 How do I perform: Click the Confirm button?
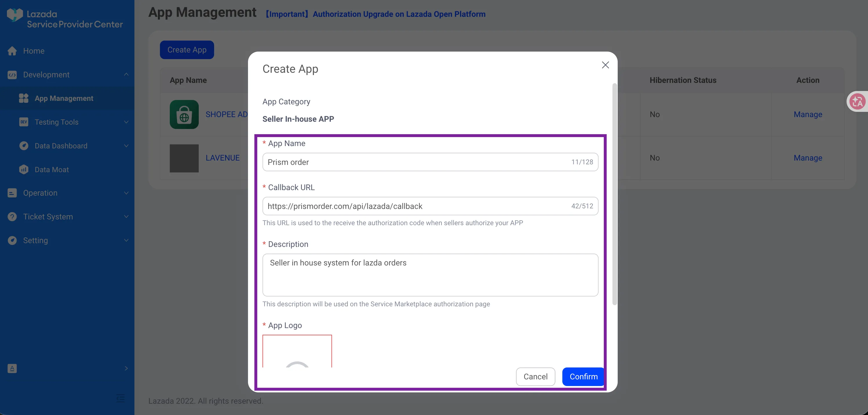(x=583, y=376)
